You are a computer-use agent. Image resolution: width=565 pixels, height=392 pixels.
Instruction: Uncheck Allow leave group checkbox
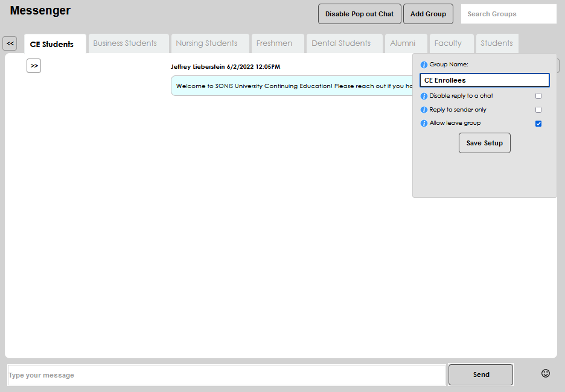(538, 124)
